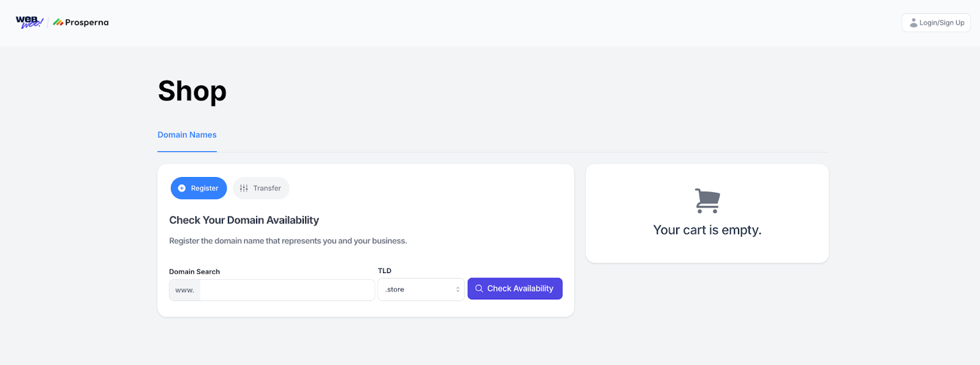Click the user avatar icon
The height and width of the screenshot is (365, 980).
tap(913, 23)
